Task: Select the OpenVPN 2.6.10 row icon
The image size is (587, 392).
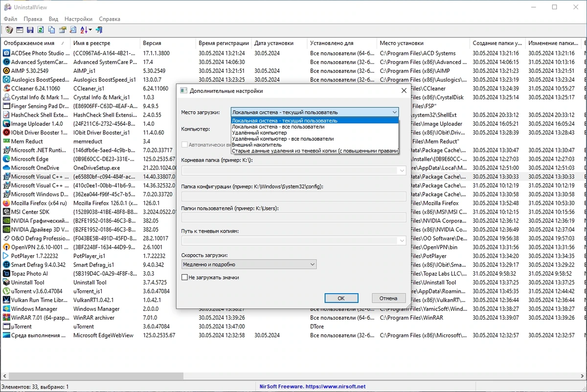Action: tap(6, 247)
